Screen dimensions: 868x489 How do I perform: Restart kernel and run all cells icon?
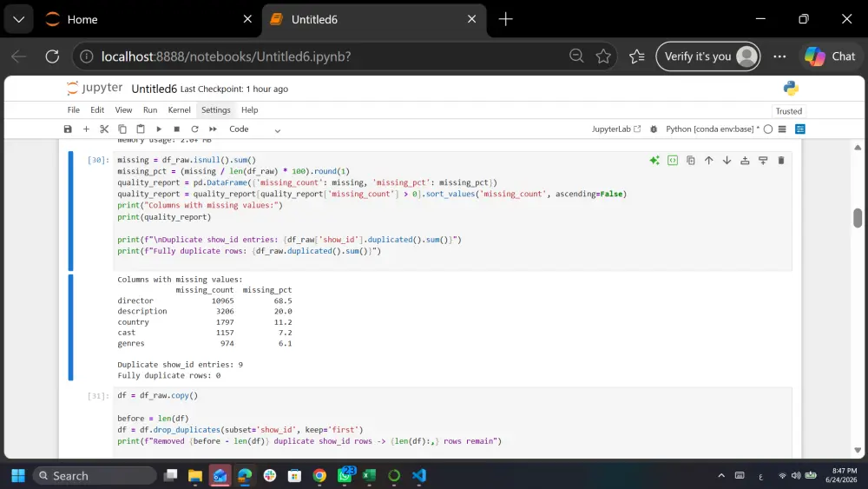[214, 129]
